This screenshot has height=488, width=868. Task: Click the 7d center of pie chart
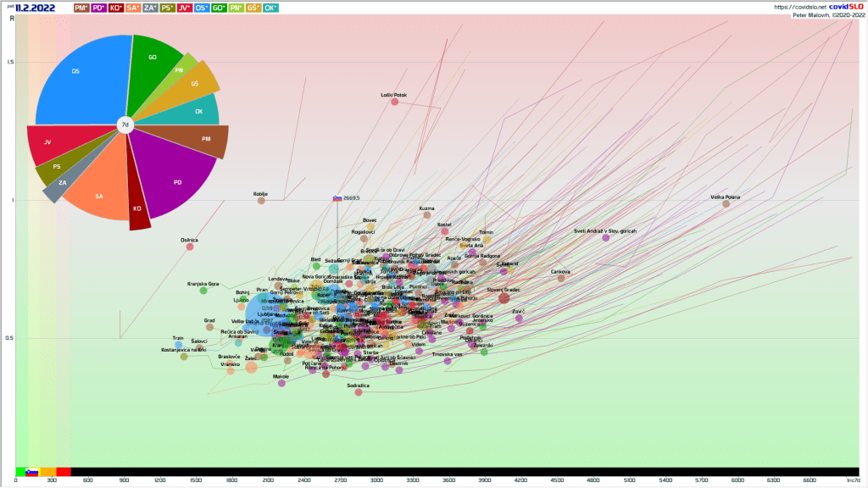125,125
